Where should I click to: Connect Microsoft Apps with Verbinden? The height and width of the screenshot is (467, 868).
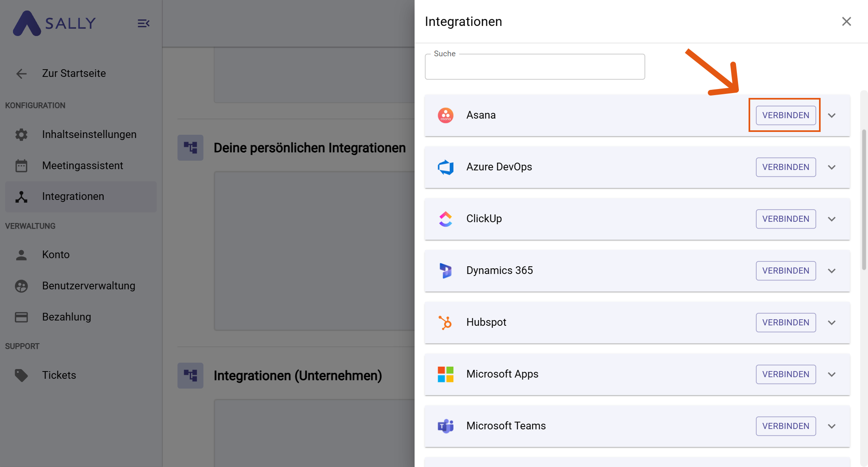pyautogui.click(x=786, y=374)
